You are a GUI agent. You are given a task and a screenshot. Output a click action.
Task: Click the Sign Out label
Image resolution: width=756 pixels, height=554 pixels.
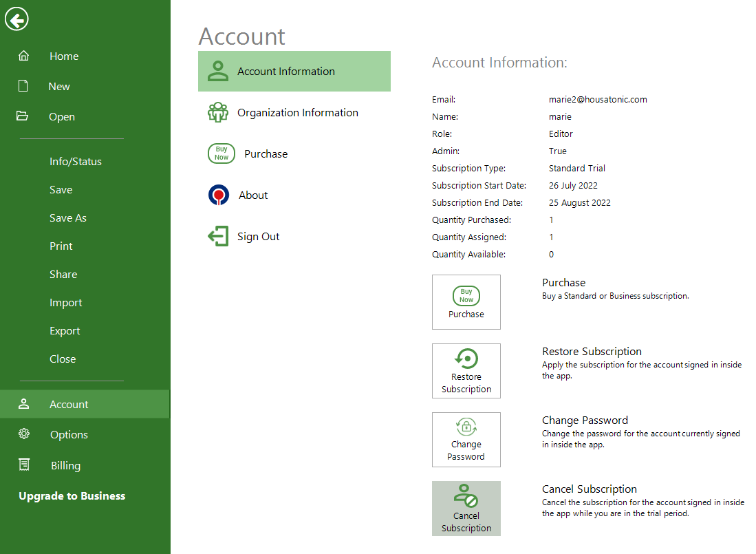click(259, 237)
